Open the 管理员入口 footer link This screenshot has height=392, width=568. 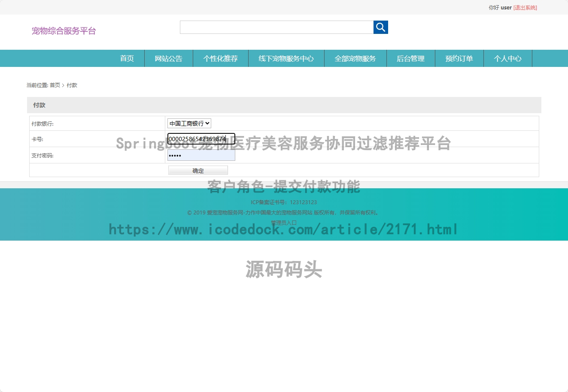(x=284, y=223)
